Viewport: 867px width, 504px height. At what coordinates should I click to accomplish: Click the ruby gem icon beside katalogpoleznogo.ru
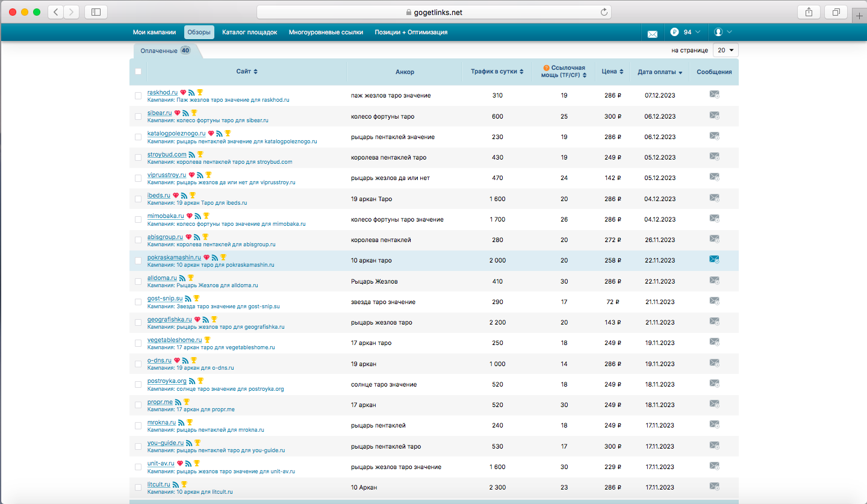[x=211, y=134]
